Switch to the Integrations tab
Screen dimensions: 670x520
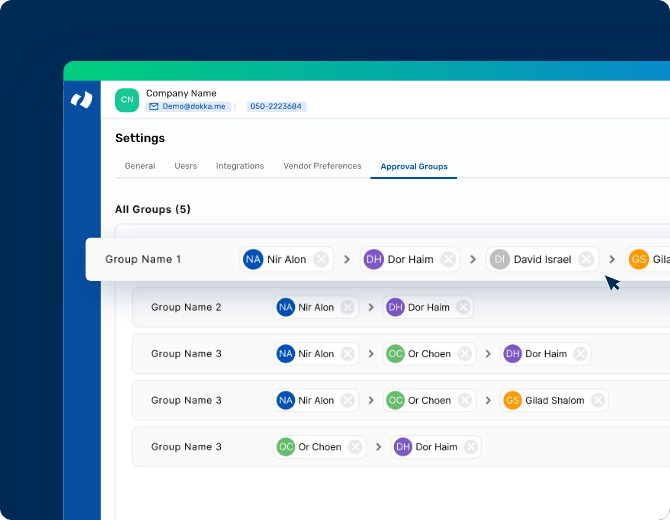(240, 166)
